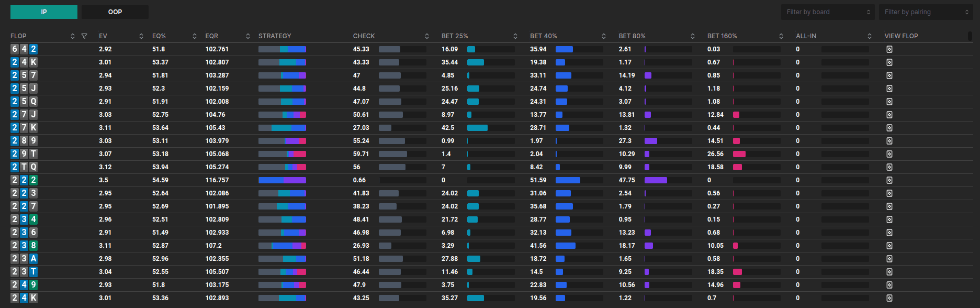The image size is (980, 308).
Task: Sort by the FLOP column arrows
Action: coord(73,36)
